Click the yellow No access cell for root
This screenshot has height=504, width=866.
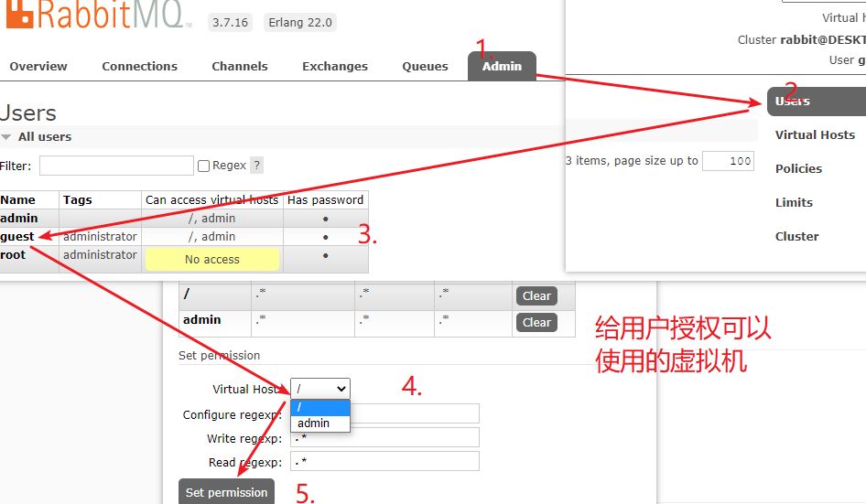coord(212,260)
